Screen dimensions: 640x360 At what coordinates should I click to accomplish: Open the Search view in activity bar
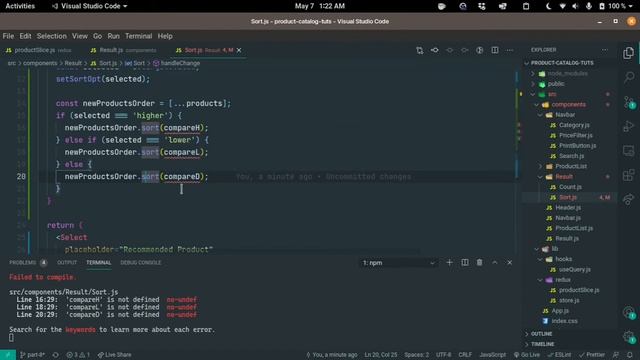pyautogui.click(x=629, y=77)
